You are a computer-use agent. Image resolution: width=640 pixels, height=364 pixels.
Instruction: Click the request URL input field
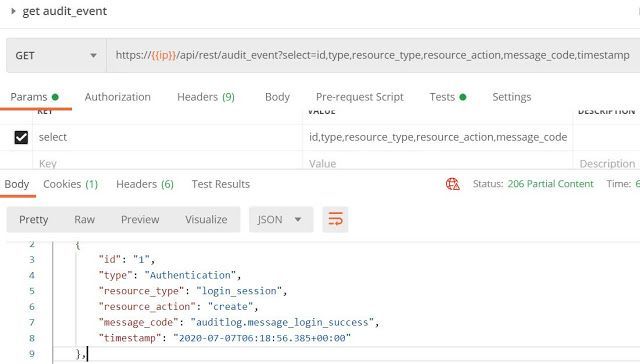(x=373, y=55)
